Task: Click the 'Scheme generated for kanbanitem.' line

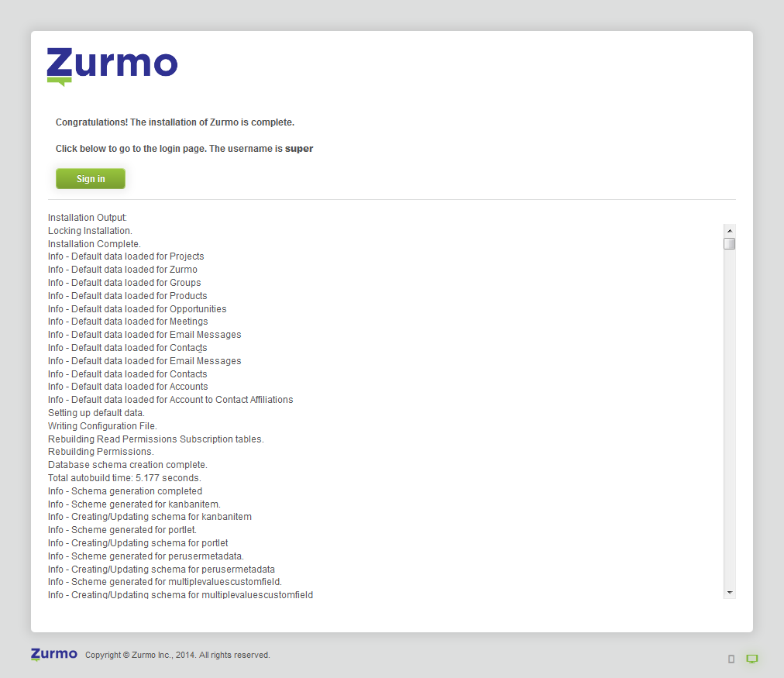Action: click(x=134, y=504)
